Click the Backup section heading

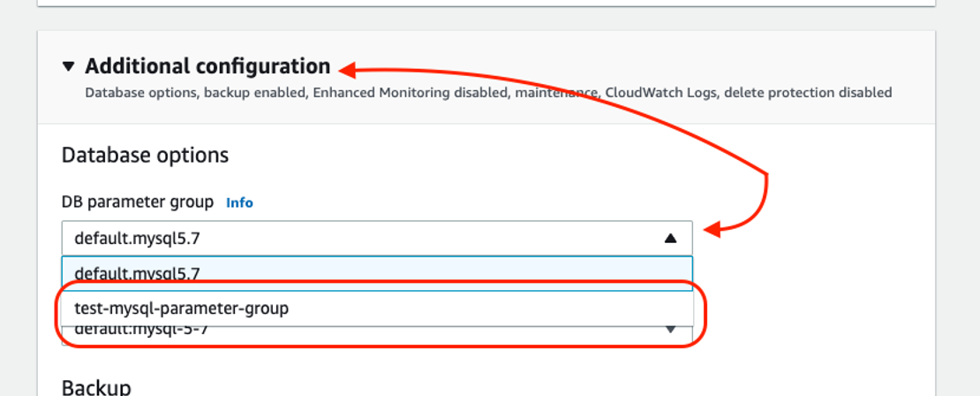click(x=96, y=386)
